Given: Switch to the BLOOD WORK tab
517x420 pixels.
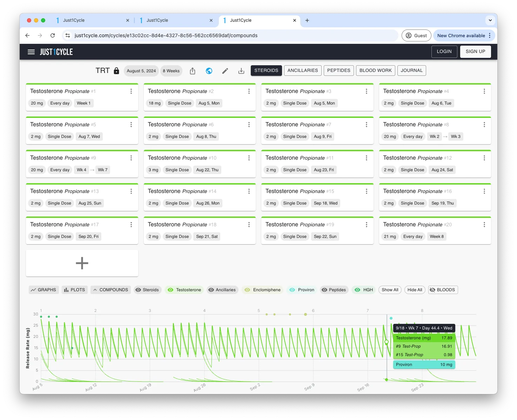Looking at the screenshot, I should (376, 71).
